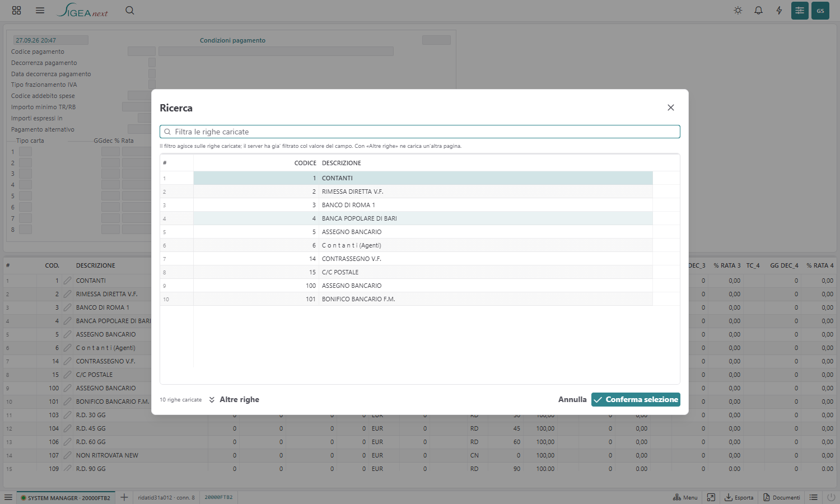This screenshot has width=840, height=504.
Task: Click the open-in-new-window icon in status bar
Action: [711, 497]
